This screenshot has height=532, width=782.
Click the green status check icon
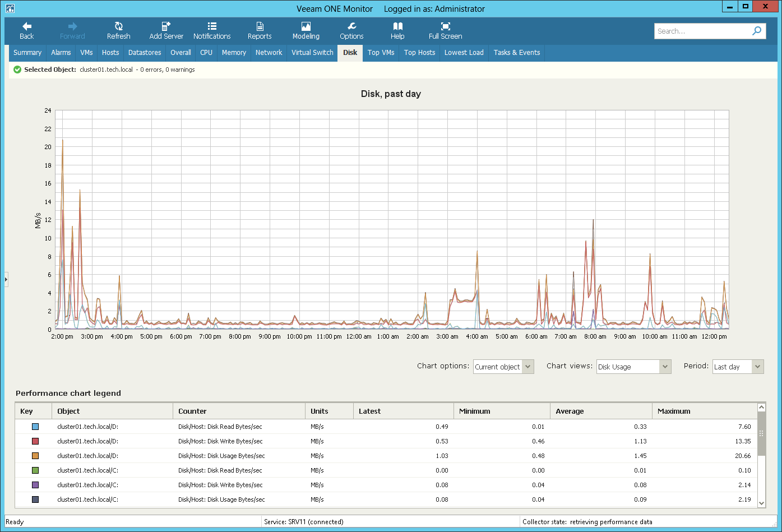[x=17, y=70]
